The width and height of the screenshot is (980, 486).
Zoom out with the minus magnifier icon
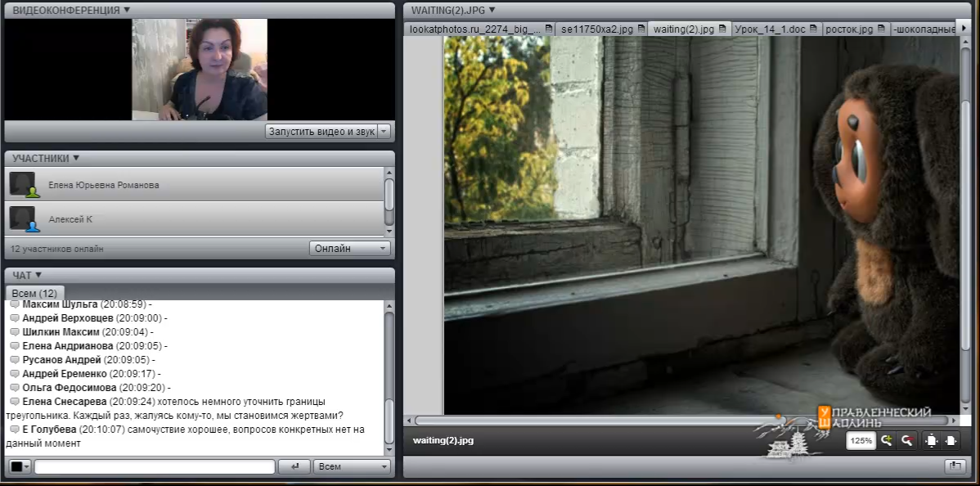(x=907, y=440)
